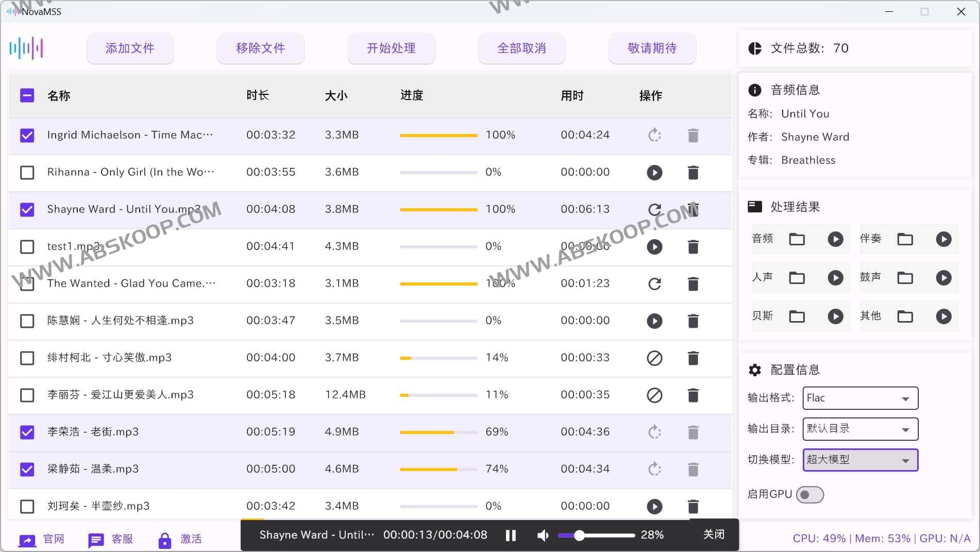Viewport: 980px width, 552px height.
Task: Open the 输出目录 dropdown
Action: coord(859,429)
